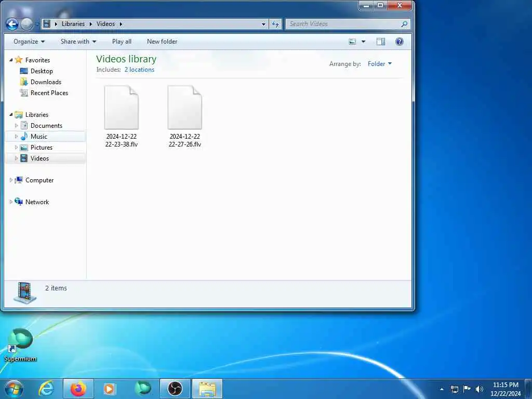Select file 2024-12-22 22-23-38.flv
The height and width of the screenshot is (399, 532).
point(122,116)
